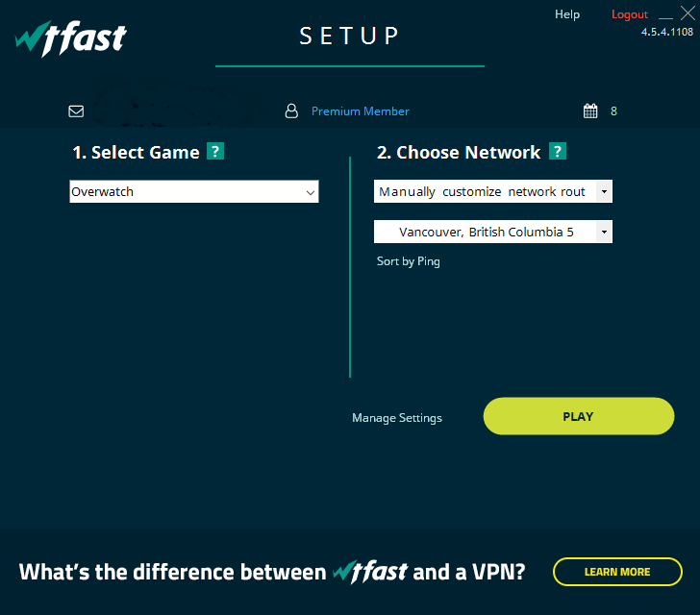Click the user account silhouette icon
Screen dimensions: 700x615
click(x=291, y=111)
